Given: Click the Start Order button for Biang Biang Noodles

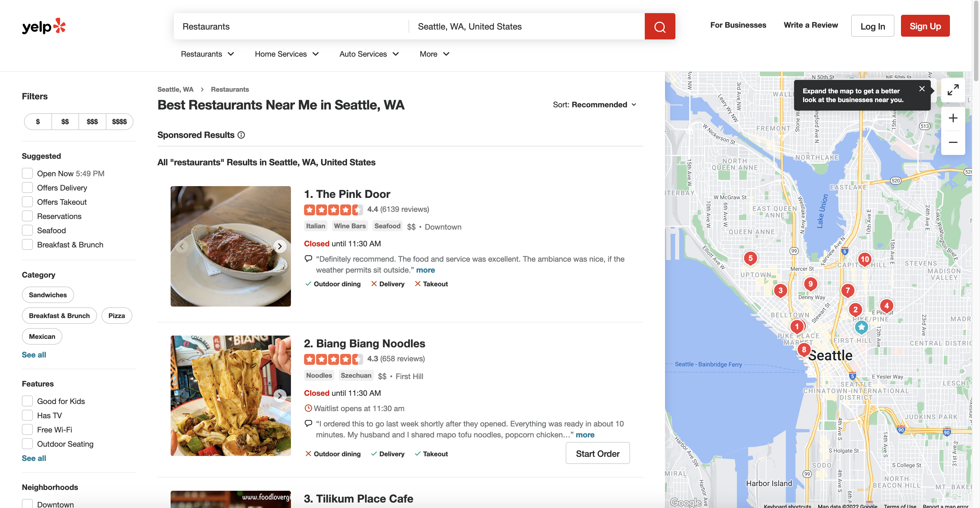Looking at the screenshot, I should click(597, 453).
